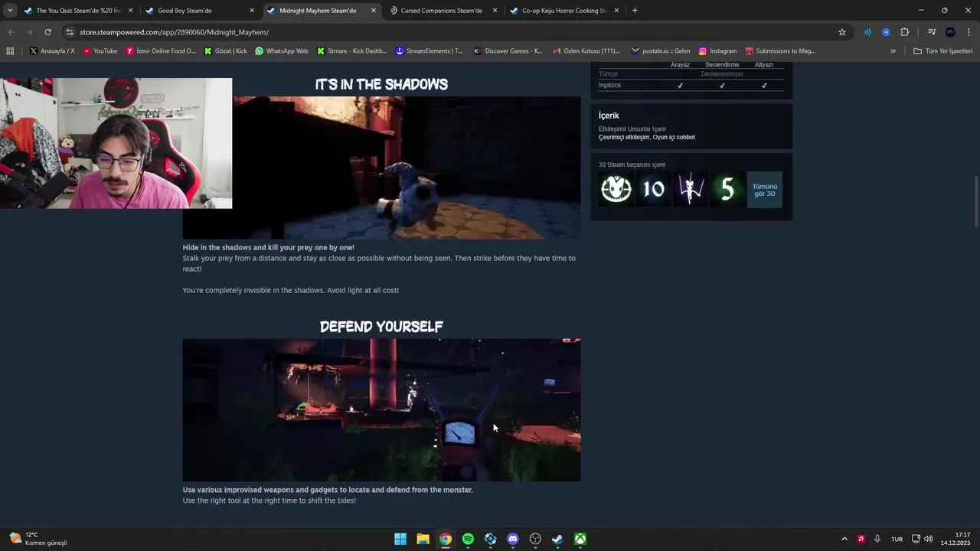
Task: Switch to 'Good Boy Steam'de' tab
Action: 199,11
